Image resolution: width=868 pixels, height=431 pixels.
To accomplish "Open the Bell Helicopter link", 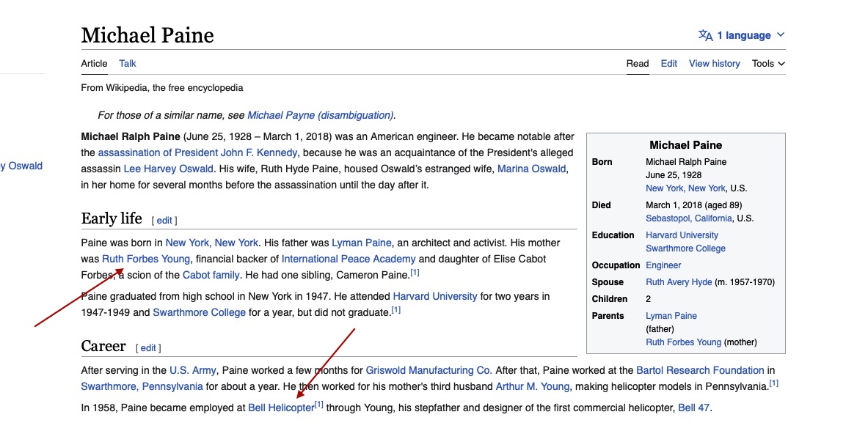I will click(x=281, y=408).
